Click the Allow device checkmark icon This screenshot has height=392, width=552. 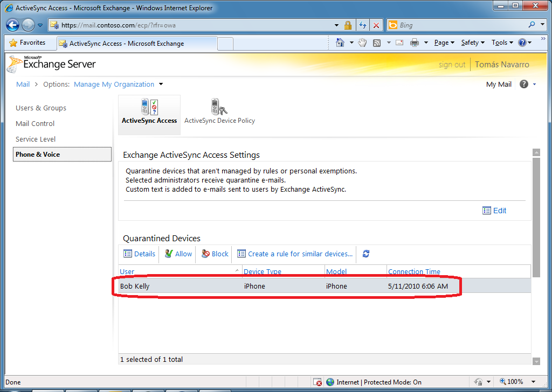[169, 254]
